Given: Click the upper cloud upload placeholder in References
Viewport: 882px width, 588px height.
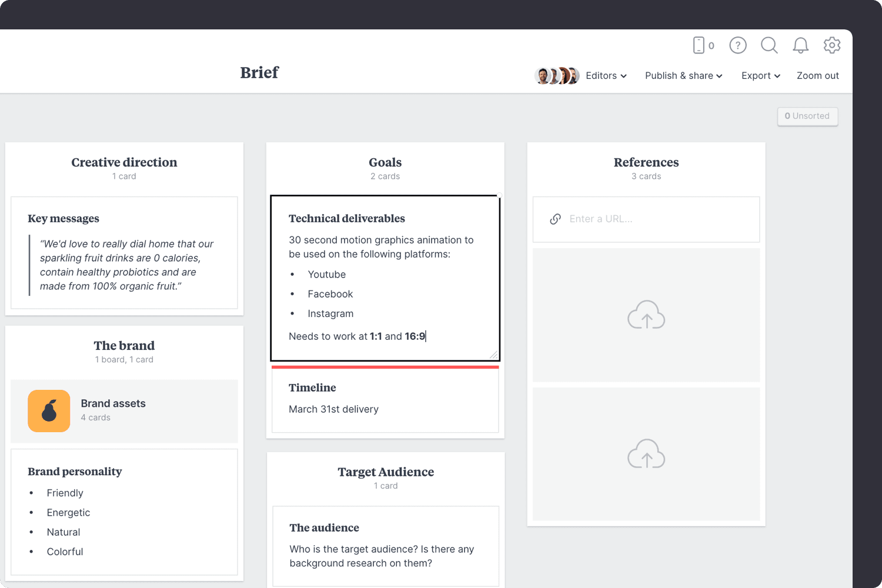Looking at the screenshot, I should tap(646, 315).
